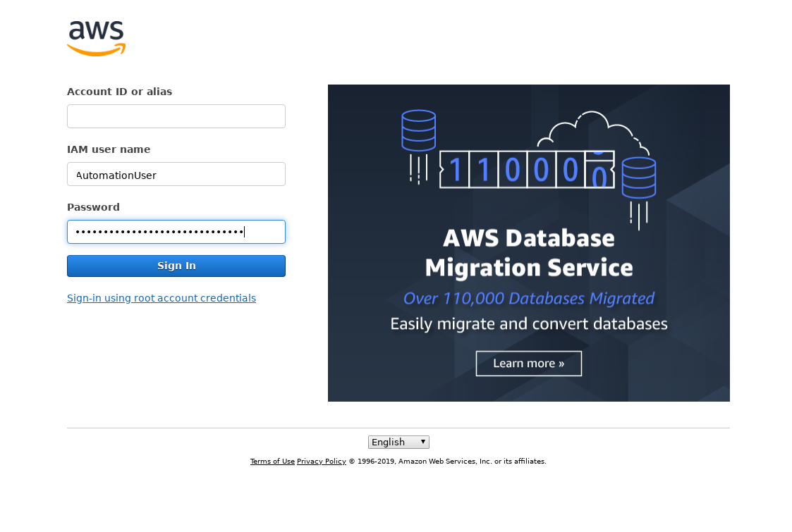Click 'Easily migrate and convert databases' text
Image resolution: width=792 pixels, height=532 pixels.
(529, 323)
